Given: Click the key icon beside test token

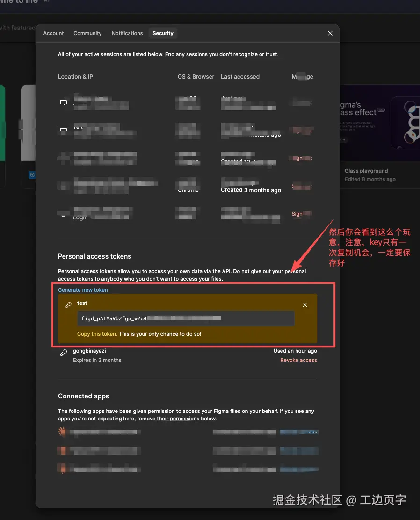Looking at the screenshot, I should 68,305.
